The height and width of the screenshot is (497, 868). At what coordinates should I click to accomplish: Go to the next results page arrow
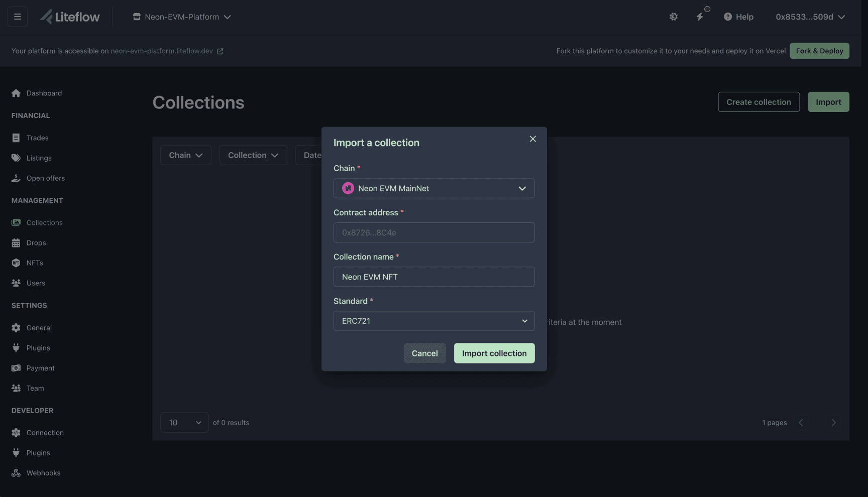pyautogui.click(x=833, y=423)
